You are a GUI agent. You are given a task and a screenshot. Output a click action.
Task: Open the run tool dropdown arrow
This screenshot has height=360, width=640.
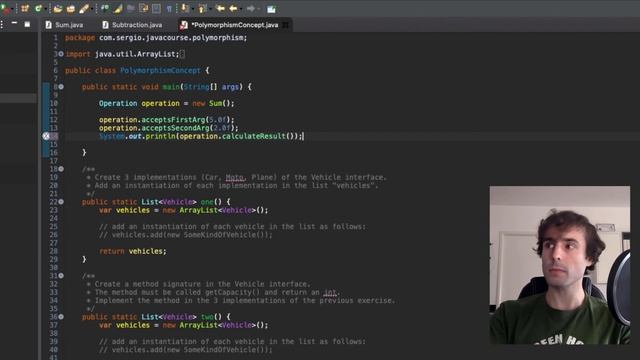(13, 9)
